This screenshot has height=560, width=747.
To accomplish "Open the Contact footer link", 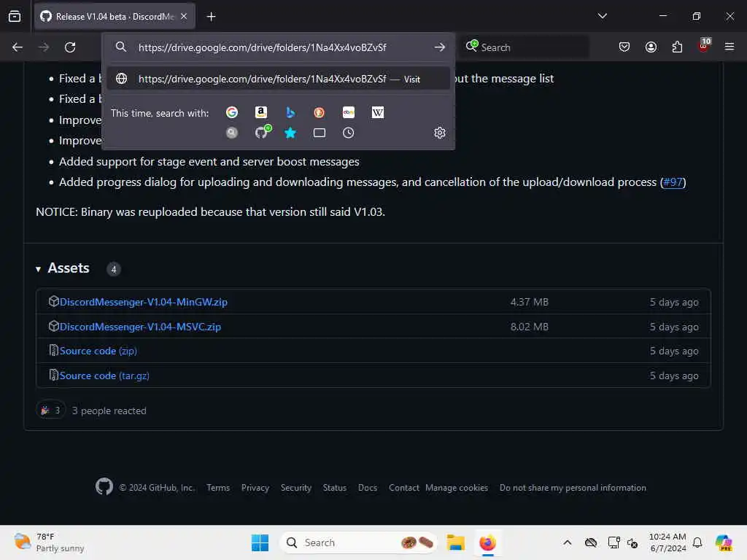I will coord(403,488).
